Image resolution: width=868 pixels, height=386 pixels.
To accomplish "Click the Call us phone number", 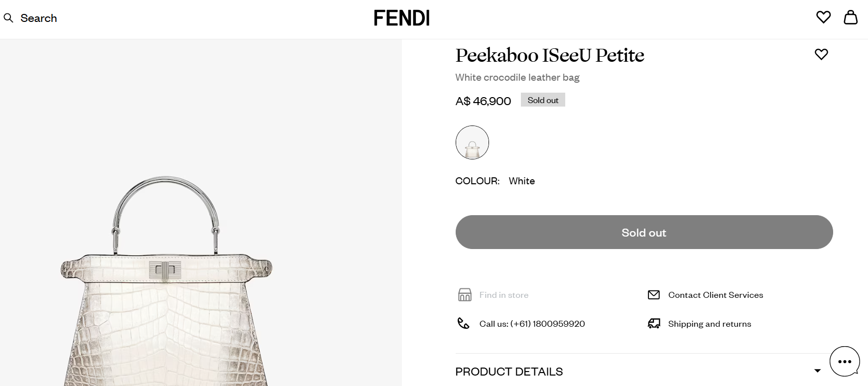I will [x=532, y=324].
